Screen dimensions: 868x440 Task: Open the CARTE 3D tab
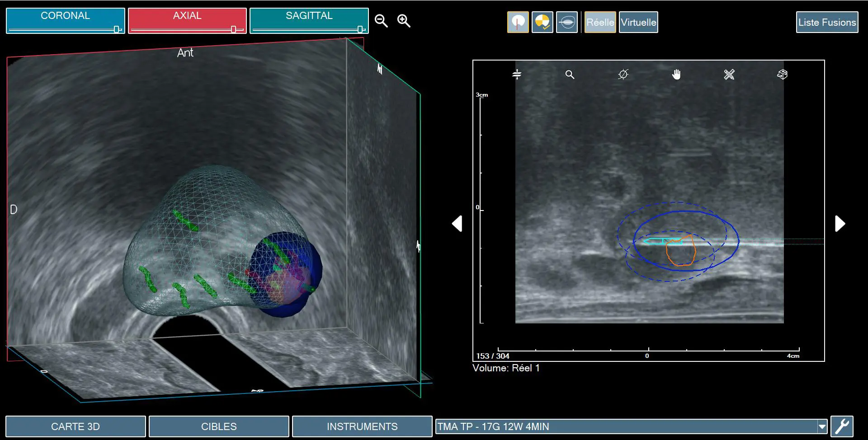[x=75, y=426]
